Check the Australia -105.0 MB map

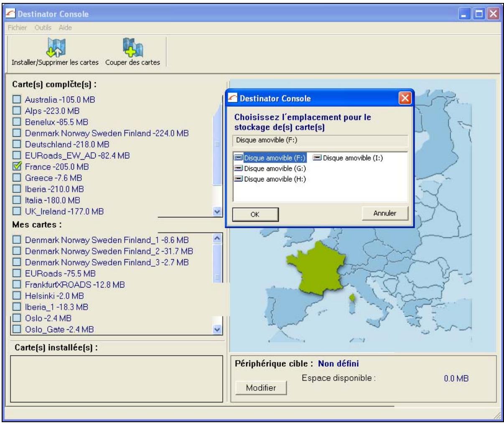click(x=16, y=99)
